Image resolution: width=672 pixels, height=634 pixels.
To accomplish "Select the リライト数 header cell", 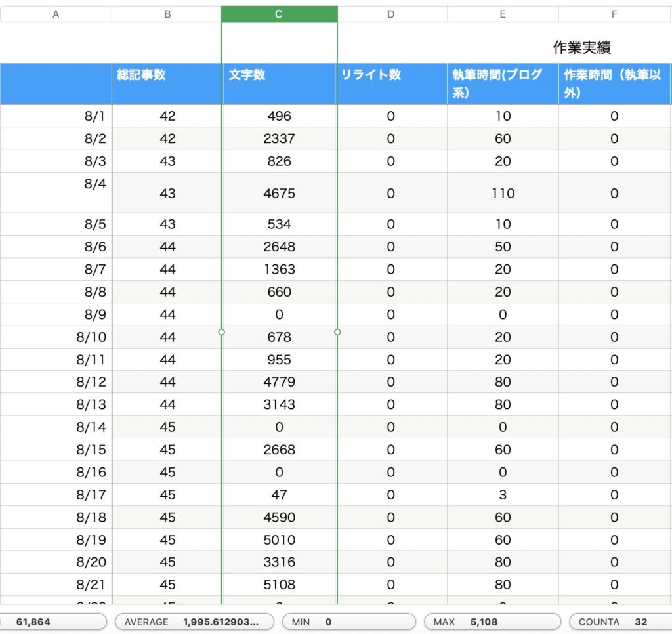I will [391, 83].
